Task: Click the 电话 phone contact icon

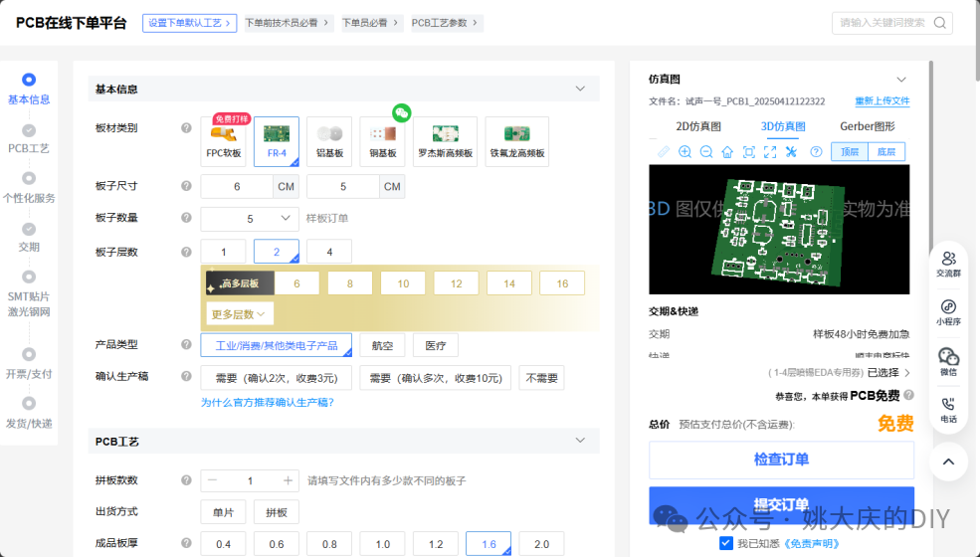Action: (949, 410)
